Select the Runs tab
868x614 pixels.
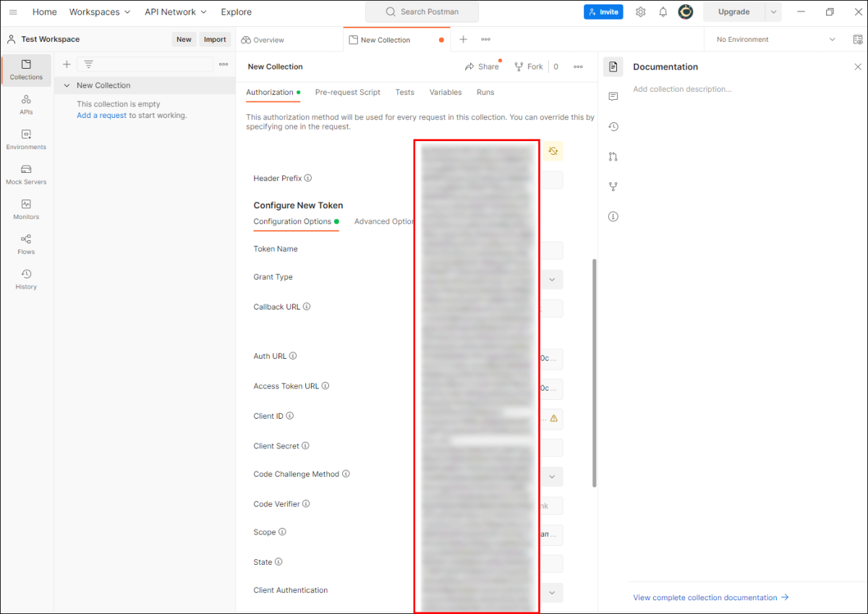click(x=485, y=93)
